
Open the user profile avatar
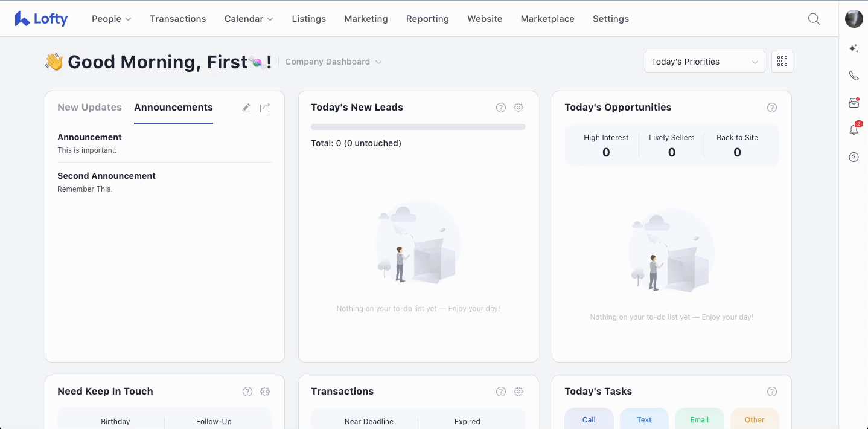854,19
